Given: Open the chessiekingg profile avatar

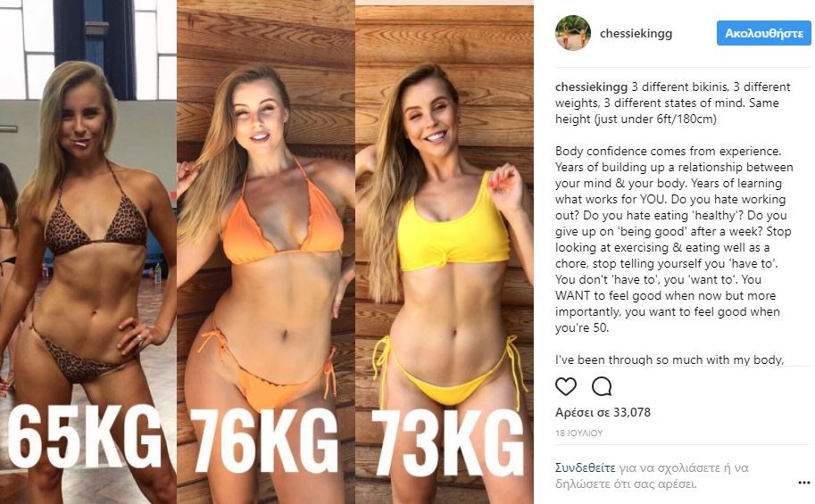Looking at the screenshot, I should click(573, 33).
